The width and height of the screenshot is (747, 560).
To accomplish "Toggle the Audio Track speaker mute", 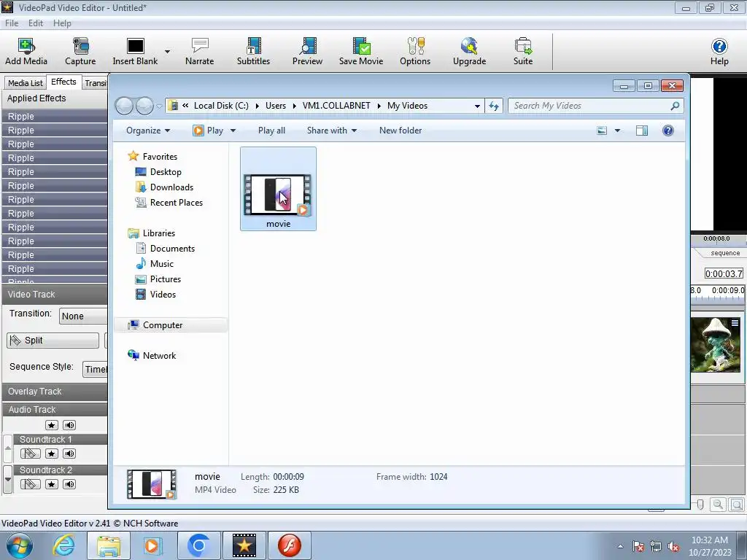I will (69, 425).
